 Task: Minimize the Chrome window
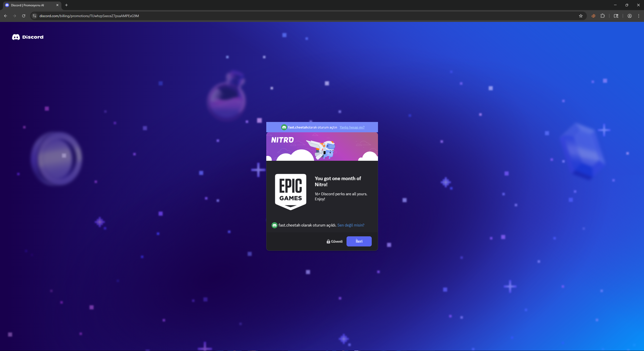(x=615, y=5)
